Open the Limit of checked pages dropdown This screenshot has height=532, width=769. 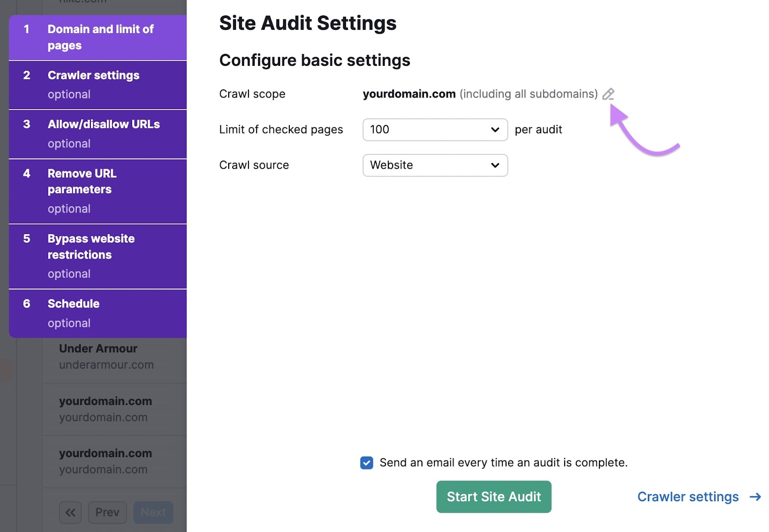pyautogui.click(x=435, y=129)
